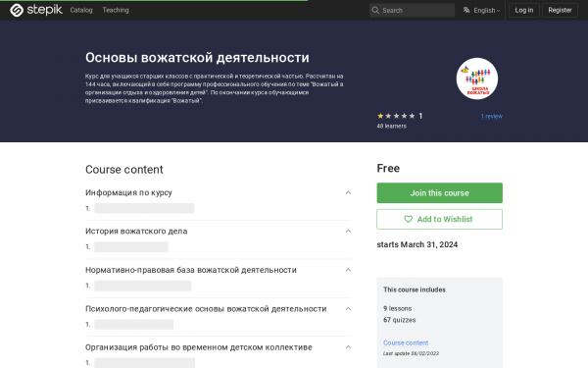Screen dimensions: 588x368
Task: Click the heart icon on Add to Wishlist
Action: point(408,219)
